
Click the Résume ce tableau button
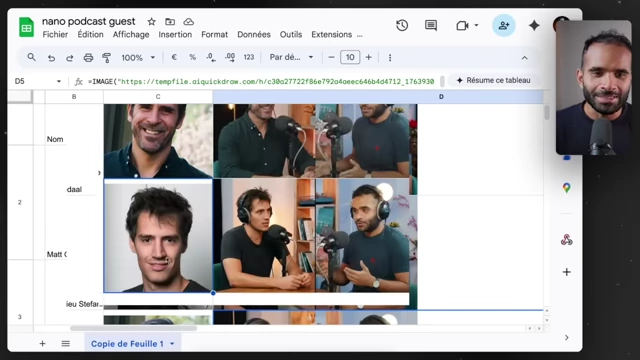493,80
